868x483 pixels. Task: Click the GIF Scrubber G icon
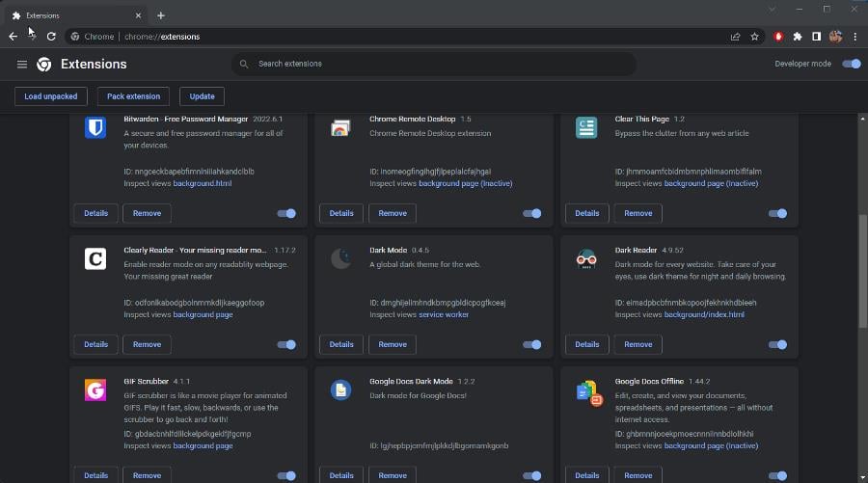pos(95,390)
